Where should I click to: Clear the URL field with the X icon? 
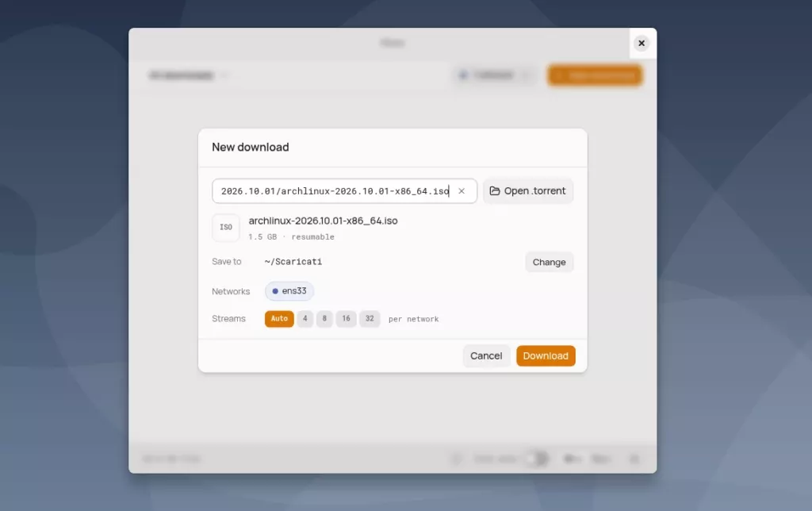[x=462, y=191]
